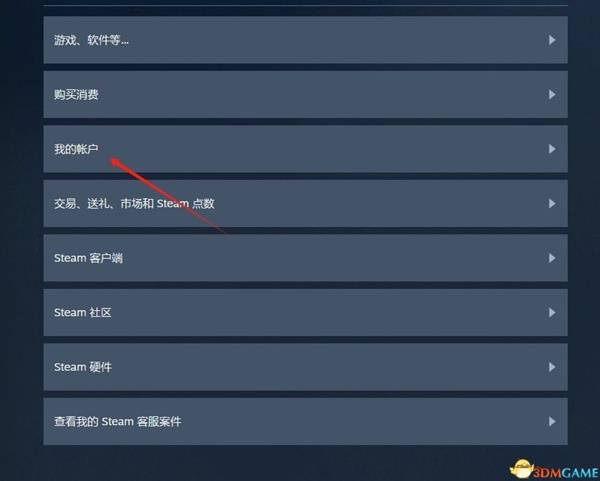Screen dimensions: 600x481
Task: Select the 购买消费 support option
Action: click(x=76, y=95)
